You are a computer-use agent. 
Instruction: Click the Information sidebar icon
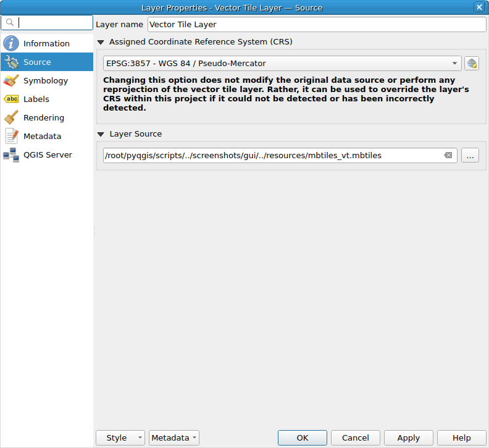click(11, 43)
